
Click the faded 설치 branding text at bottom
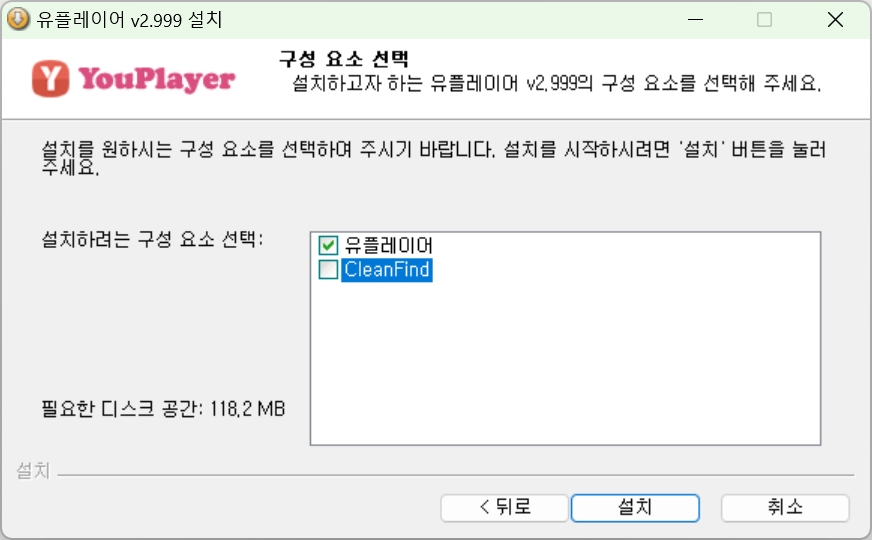tap(33, 470)
